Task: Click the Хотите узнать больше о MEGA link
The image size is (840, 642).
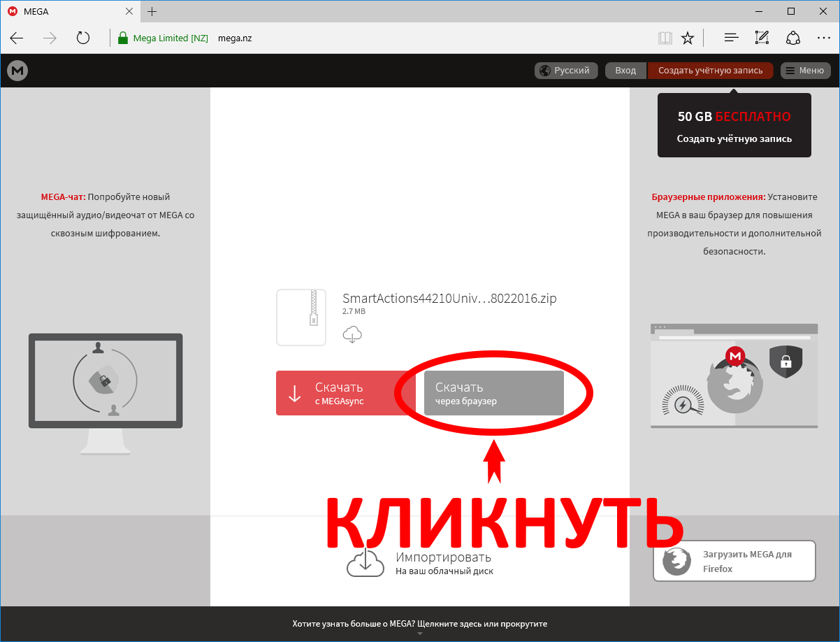Action: coord(420,623)
